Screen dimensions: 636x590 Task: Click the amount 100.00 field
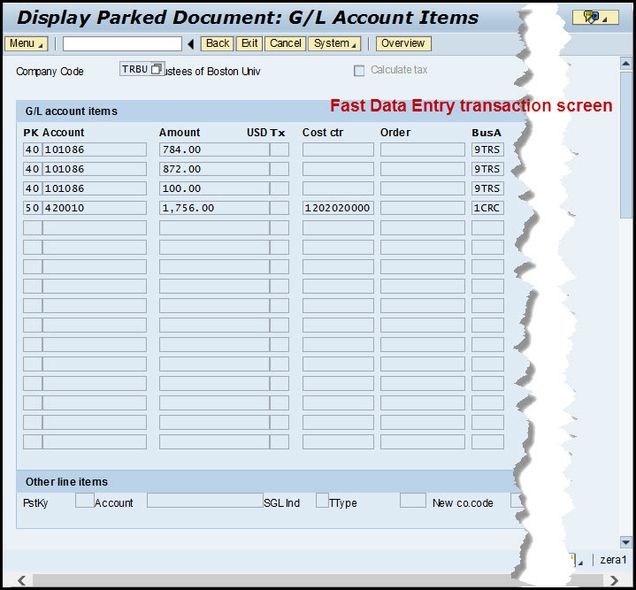point(214,189)
